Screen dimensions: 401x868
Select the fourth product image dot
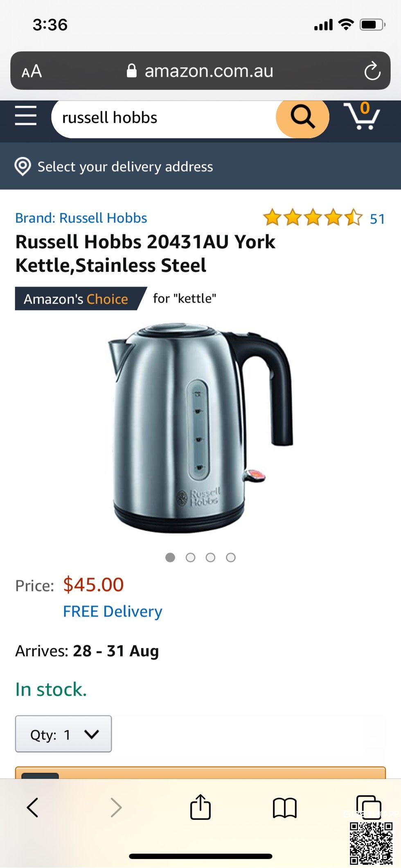(231, 558)
